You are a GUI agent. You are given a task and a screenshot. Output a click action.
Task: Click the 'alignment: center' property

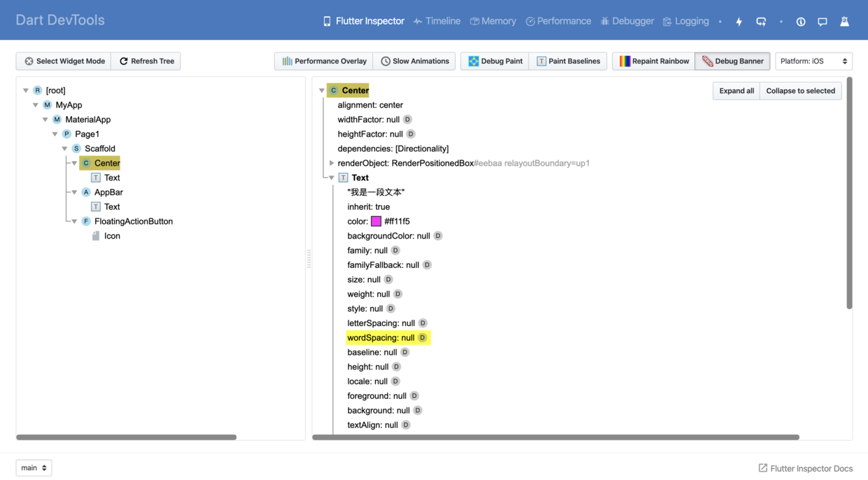(370, 105)
